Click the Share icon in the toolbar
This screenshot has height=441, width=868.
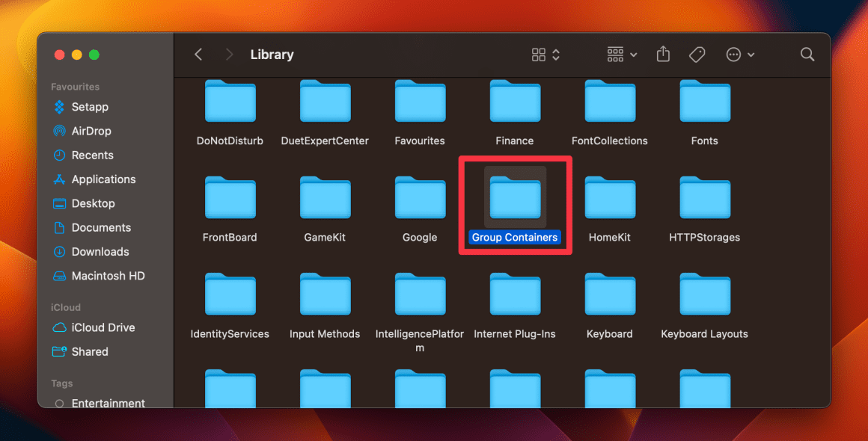[x=663, y=54]
